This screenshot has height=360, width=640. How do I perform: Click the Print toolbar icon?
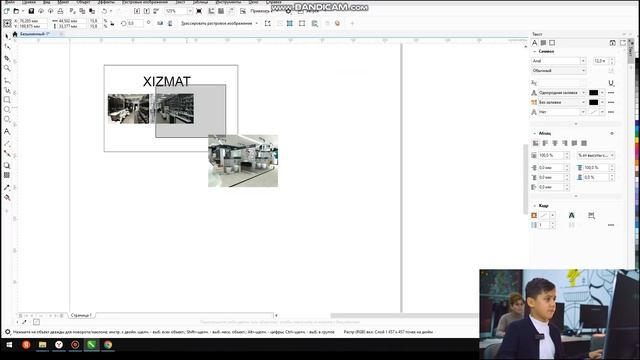tap(60, 11)
